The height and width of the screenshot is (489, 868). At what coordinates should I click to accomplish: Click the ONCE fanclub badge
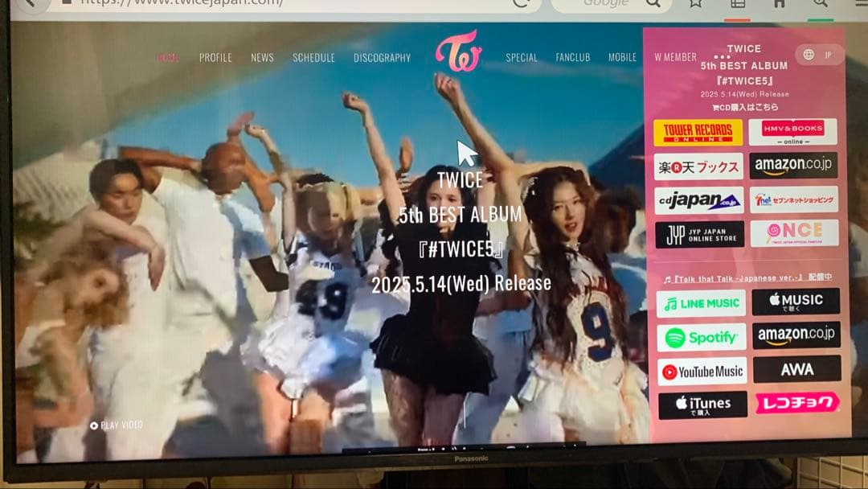point(793,232)
